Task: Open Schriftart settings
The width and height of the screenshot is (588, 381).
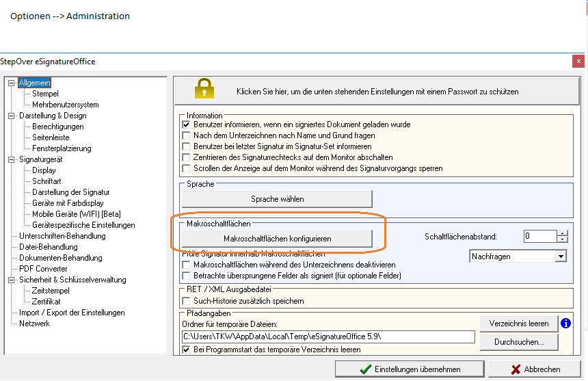Action: click(46, 181)
